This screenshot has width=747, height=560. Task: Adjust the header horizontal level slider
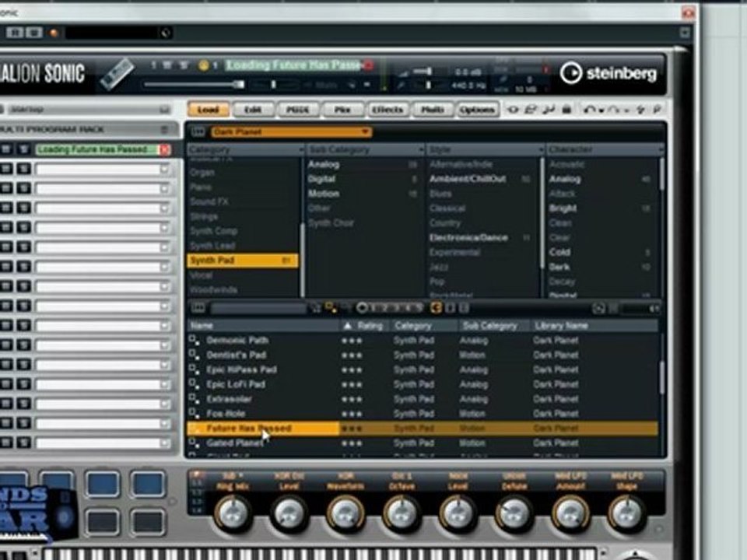pyautogui.click(x=195, y=85)
